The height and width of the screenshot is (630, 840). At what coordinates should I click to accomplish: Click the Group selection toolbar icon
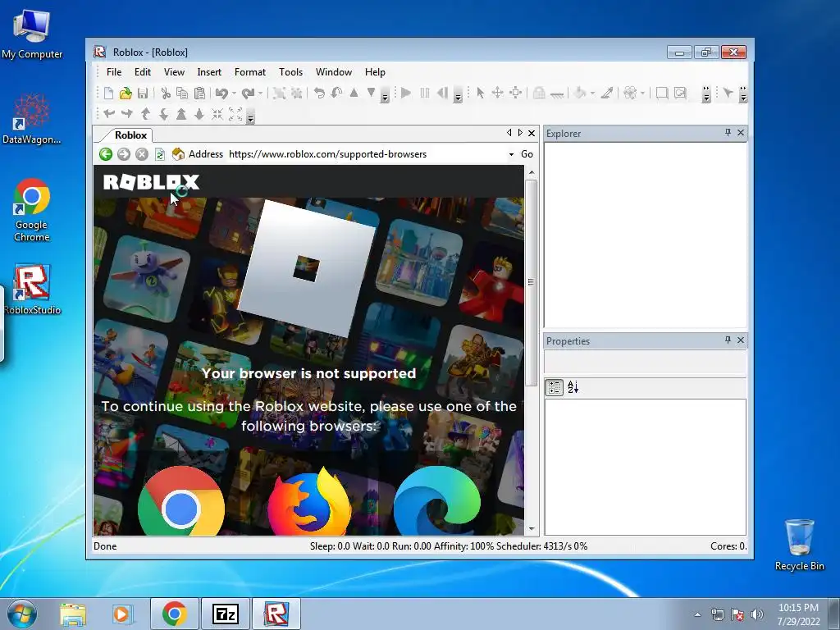(x=279, y=94)
